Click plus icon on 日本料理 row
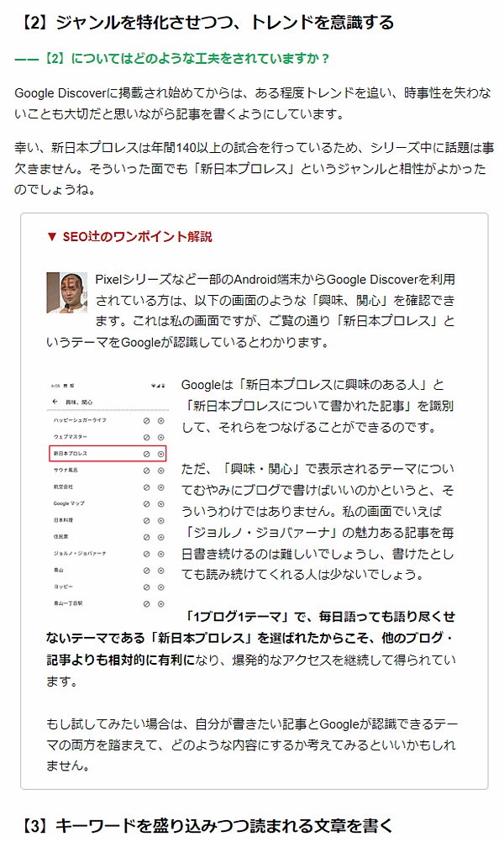The height and width of the screenshot is (842, 504). click(160, 520)
